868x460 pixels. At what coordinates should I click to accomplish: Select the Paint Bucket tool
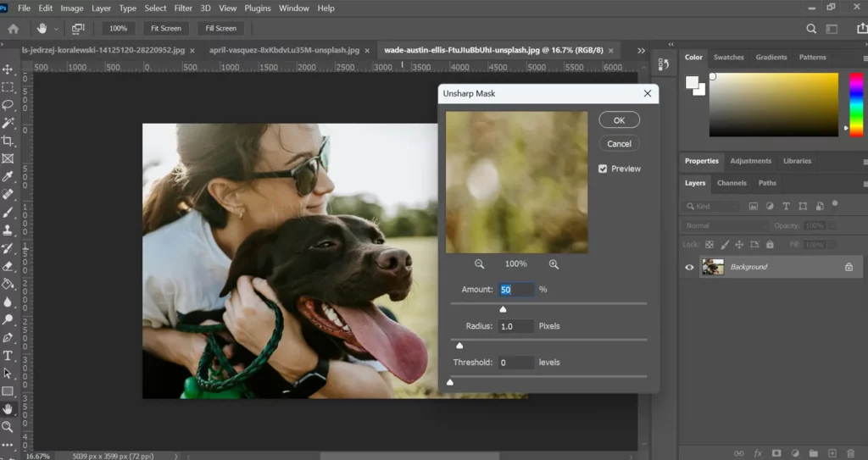pos(8,284)
